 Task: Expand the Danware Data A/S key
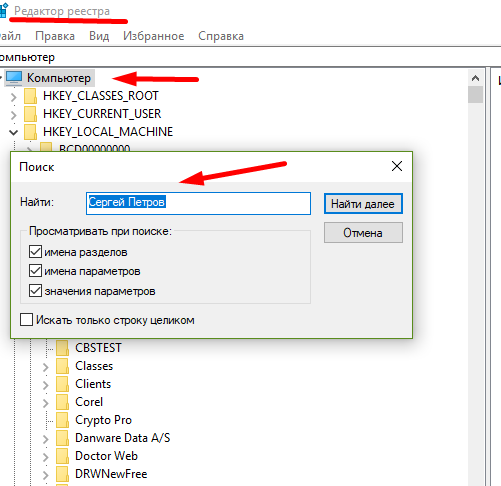(x=46, y=439)
